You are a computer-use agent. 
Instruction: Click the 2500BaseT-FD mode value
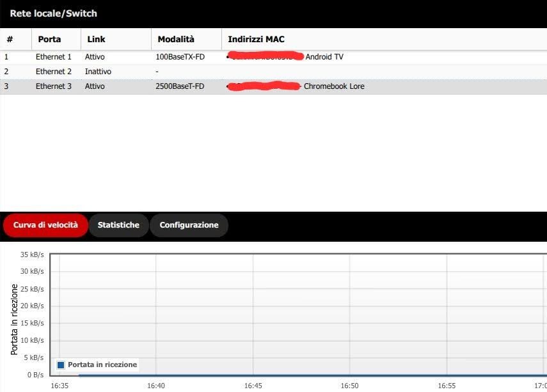(180, 86)
